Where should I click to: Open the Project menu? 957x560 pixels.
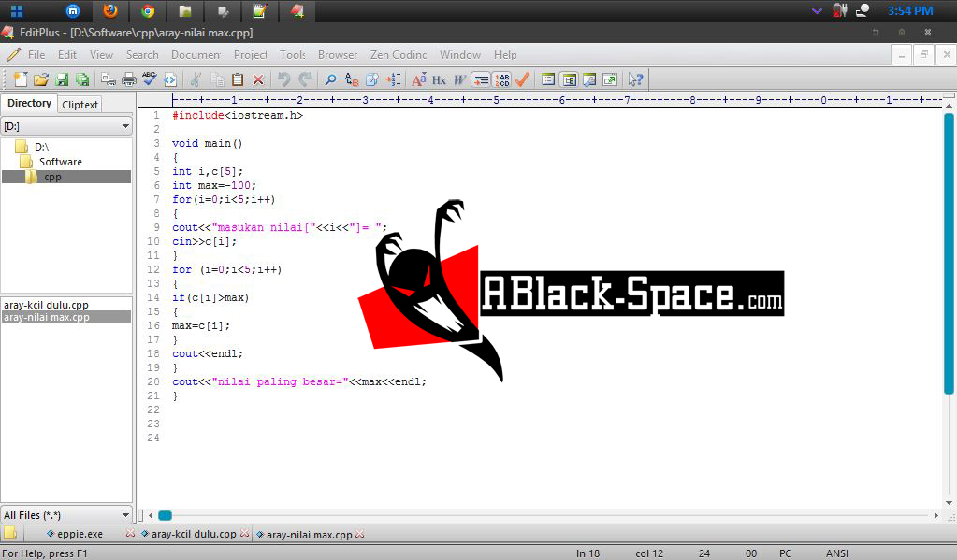tap(250, 55)
